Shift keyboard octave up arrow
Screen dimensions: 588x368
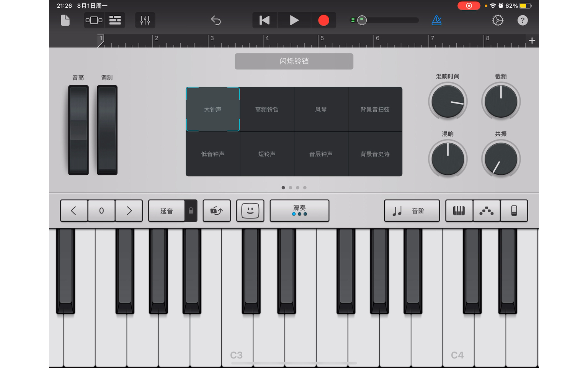coord(129,210)
